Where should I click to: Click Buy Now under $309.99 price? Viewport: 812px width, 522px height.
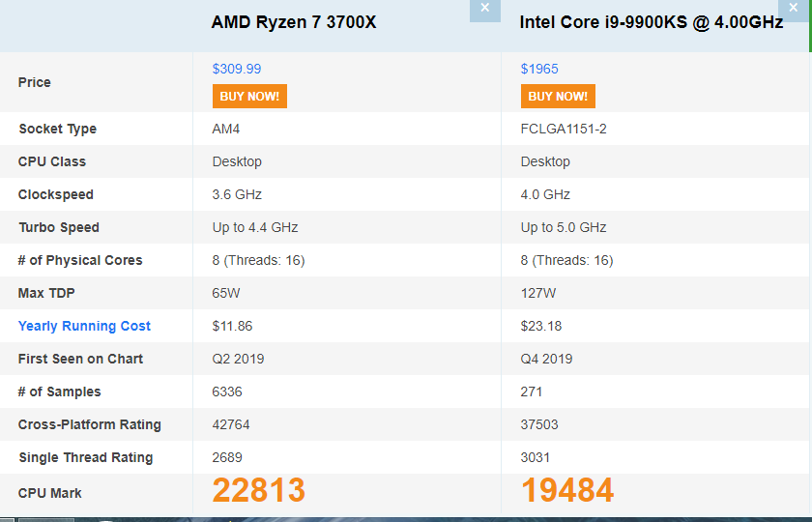point(249,97)
